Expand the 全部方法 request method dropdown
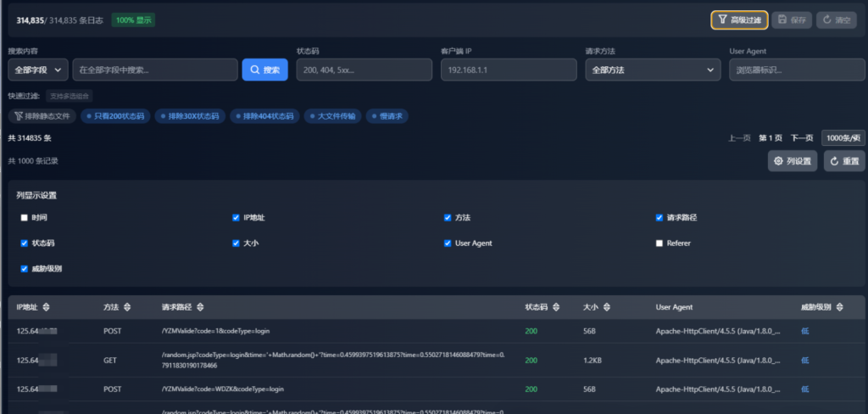 pyautogui.click(x=653, y=70)
